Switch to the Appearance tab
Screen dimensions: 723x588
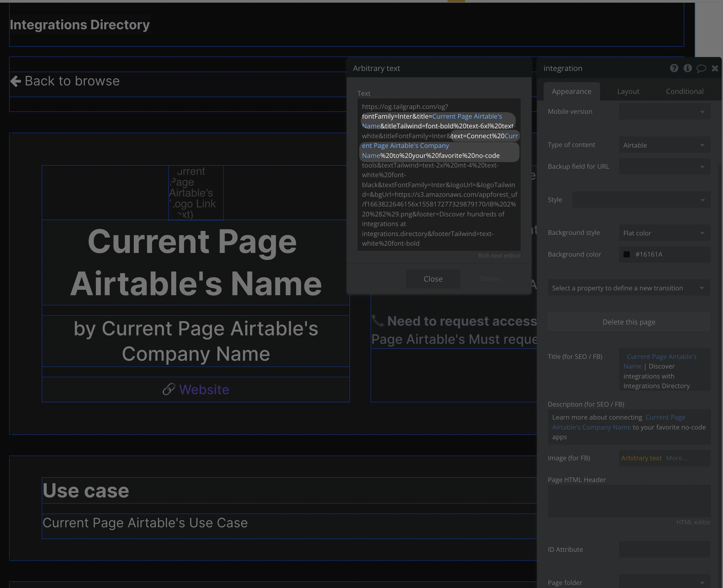(x=571, y=91)
